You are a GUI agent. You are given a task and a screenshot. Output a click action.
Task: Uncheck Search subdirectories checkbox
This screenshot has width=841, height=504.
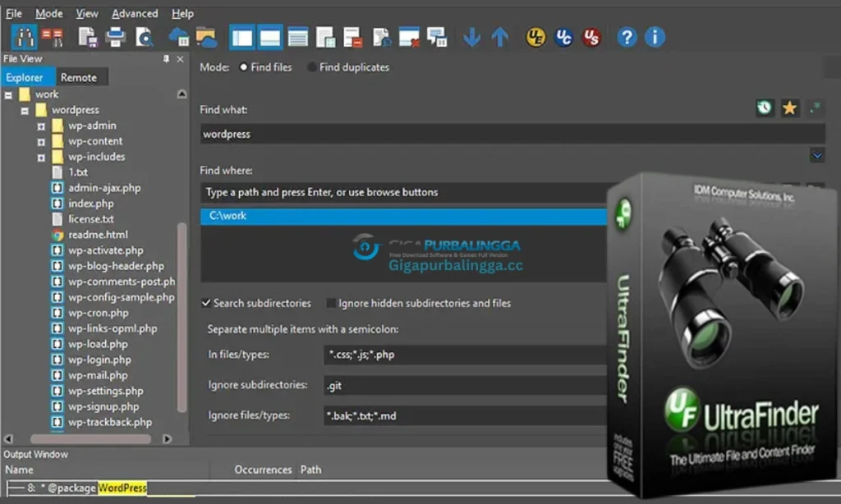click(206, 303)
